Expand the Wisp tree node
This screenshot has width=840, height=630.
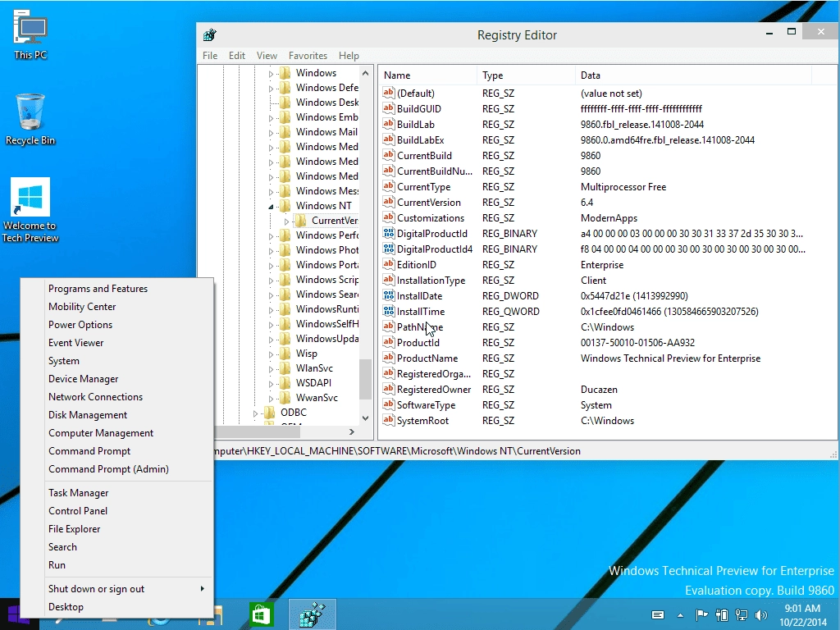(x=271, y=354)
